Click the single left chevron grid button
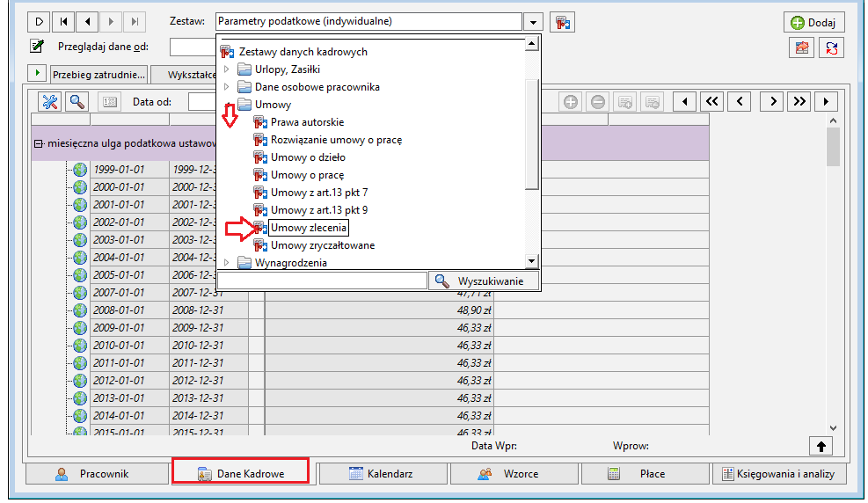 pyautogui.click(x=740, y=101)
